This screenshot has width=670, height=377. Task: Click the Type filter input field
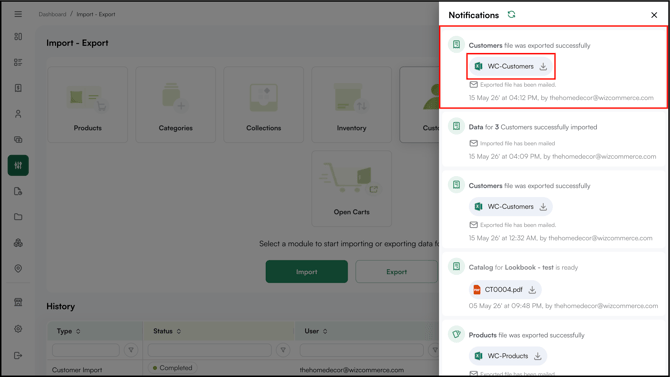(85, 350)
